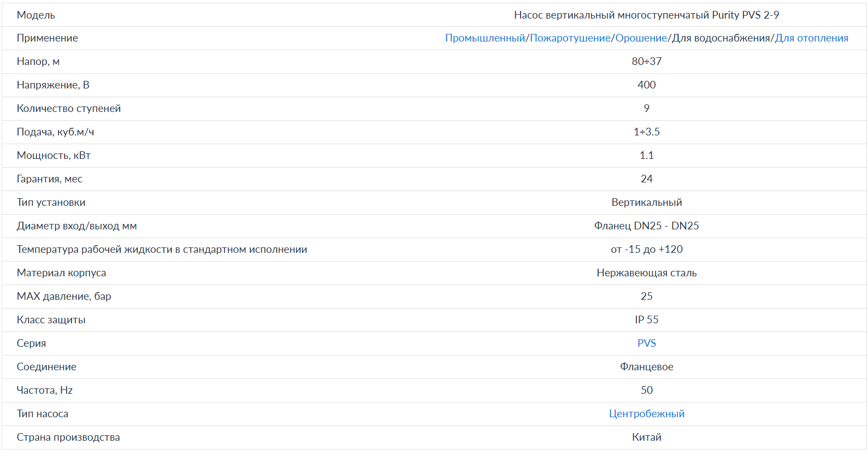
Task: Click the frequency value 50
Action: (x=647, y=390)
